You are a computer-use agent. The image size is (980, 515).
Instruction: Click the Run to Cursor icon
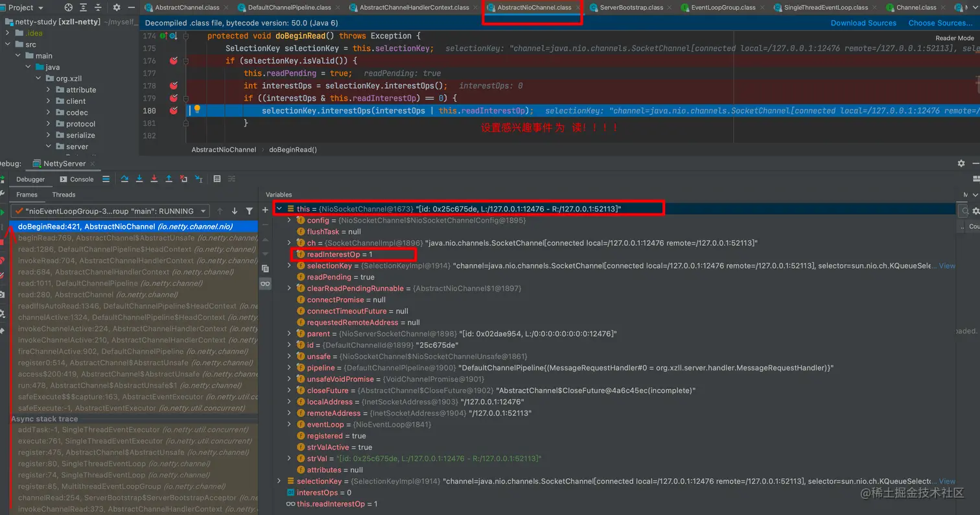coord(199,179)
